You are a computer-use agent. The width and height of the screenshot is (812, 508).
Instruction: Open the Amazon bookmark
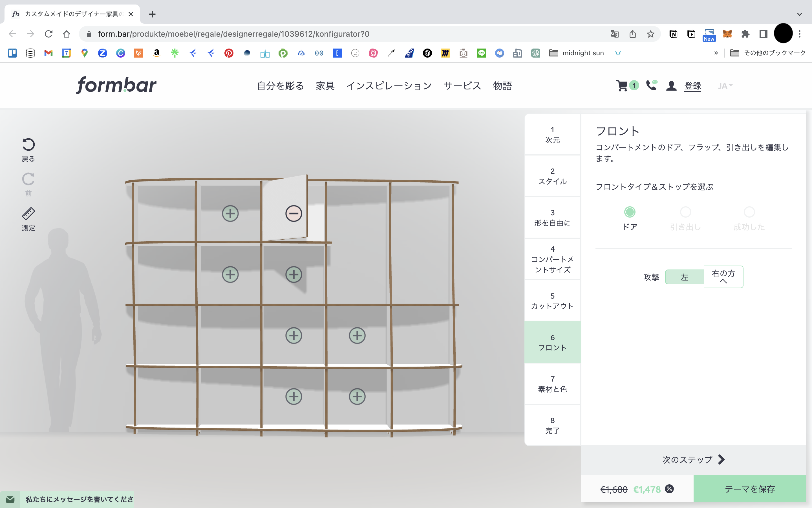[156, 53]
